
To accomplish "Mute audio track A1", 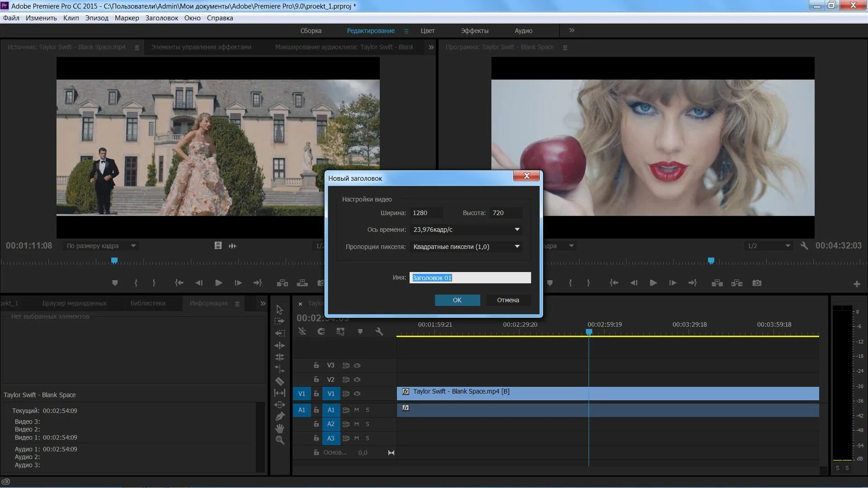I will [357, 410].
